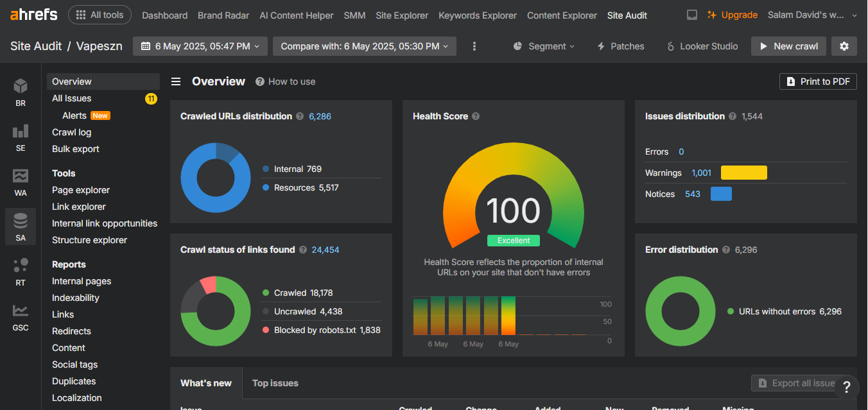This screenshot has width=868, height=410.
Task: Expand Salam David's workspace menu
Action: (x=812, y=15)
